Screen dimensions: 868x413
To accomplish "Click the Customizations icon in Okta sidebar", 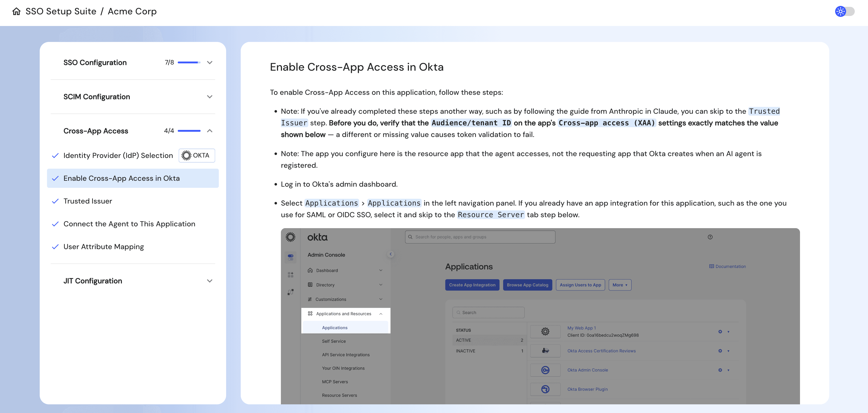I will 310,299.
